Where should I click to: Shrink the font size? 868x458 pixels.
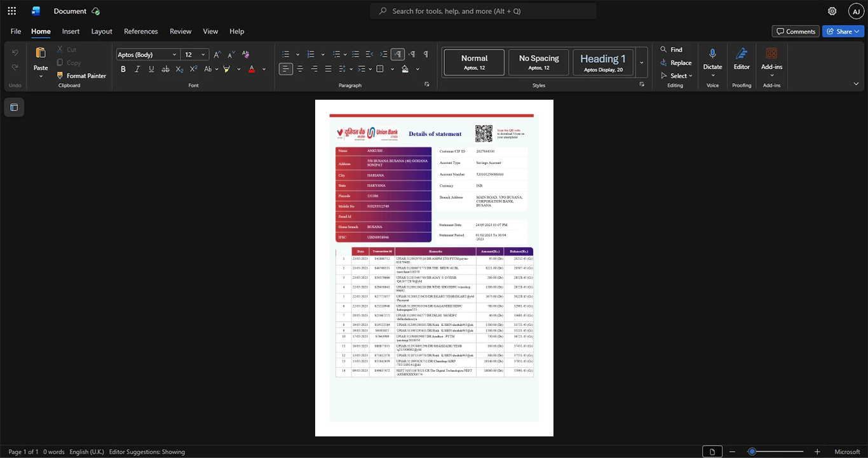231,55
